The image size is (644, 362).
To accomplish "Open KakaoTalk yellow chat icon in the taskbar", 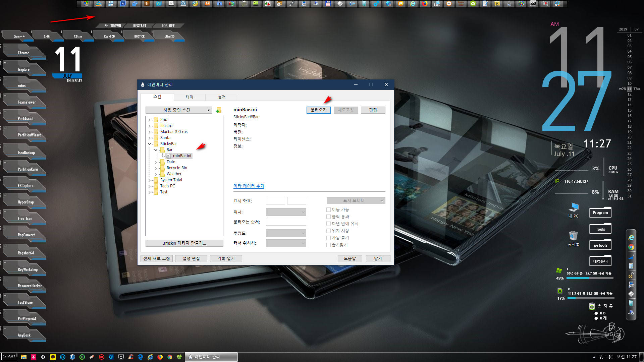I will (x=53, y=357).
